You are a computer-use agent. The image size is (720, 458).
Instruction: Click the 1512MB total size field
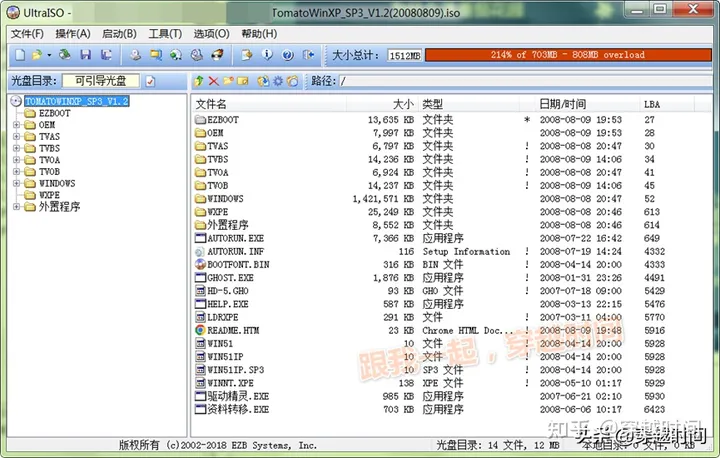[405, 56]
